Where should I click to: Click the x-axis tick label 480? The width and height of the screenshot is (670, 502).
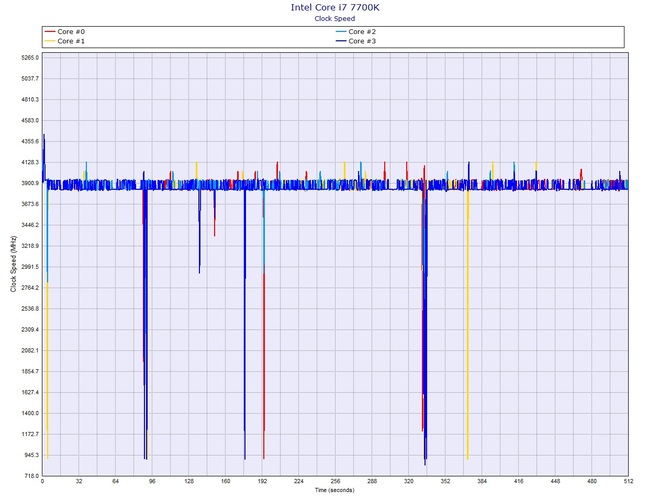[x=592, y=481]
